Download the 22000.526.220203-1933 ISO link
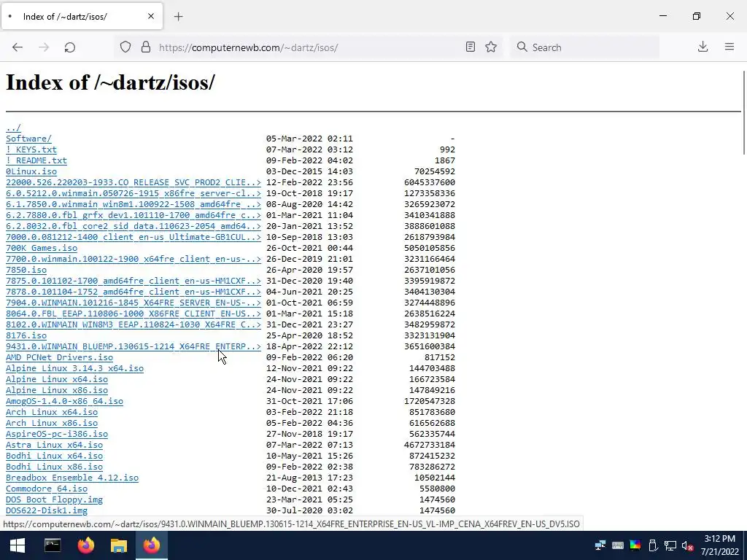The width and height of the screenshot is (747, 560). 133,182
